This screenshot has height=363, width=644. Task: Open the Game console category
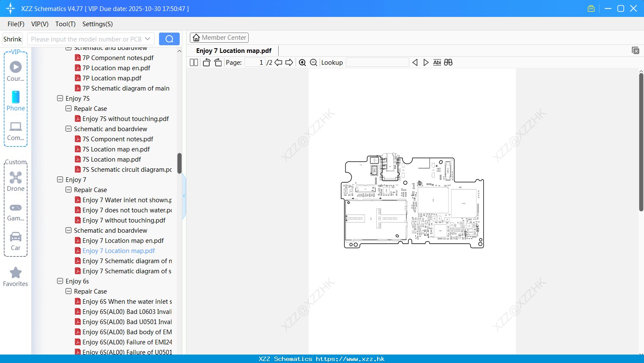click(16, 212)
